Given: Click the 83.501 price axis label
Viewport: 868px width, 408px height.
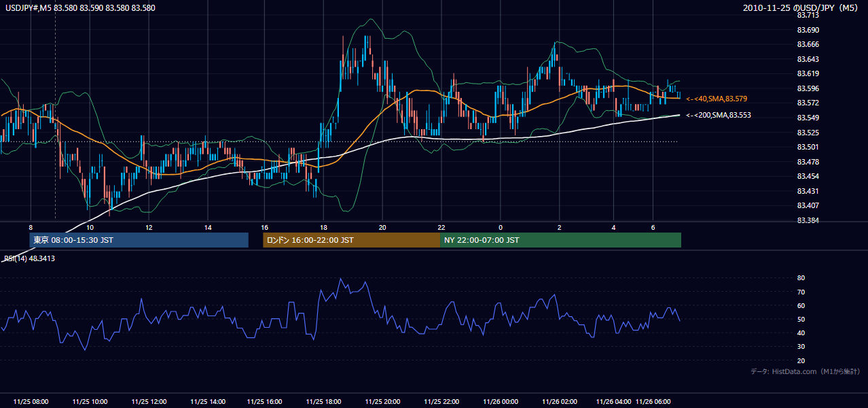Looking at the screenshot, I should tap(808, 147).
